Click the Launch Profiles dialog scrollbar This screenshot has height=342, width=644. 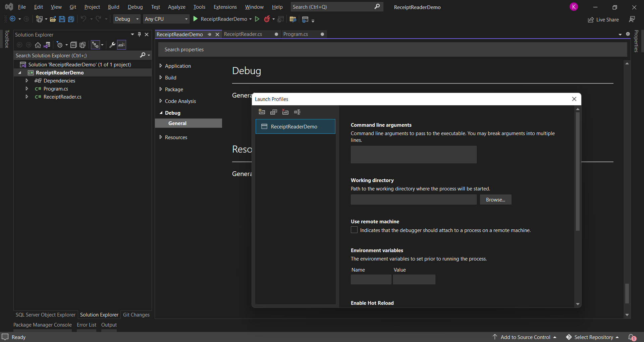coord(578,171)
